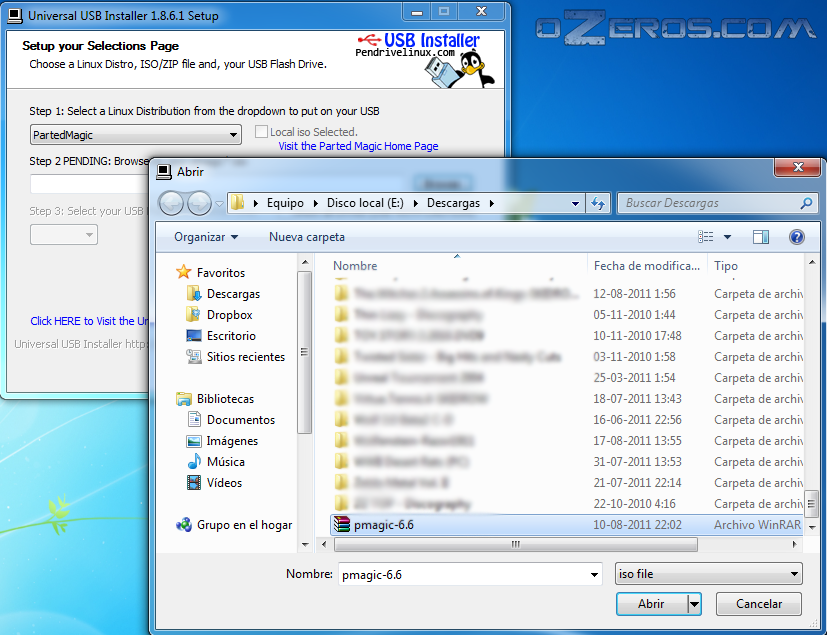Screen dimensions: 827x635
Task: Click the file list vertical scrollbar thumb
Action: (x=812, y=504)
